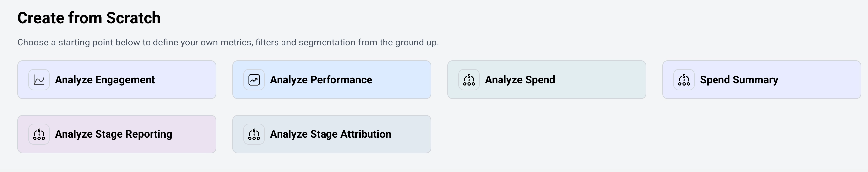This screenshot has width=868, height=172.
Task: Click the icon beside Analyze Stage Attribution
Action: [x=254, y=134]
